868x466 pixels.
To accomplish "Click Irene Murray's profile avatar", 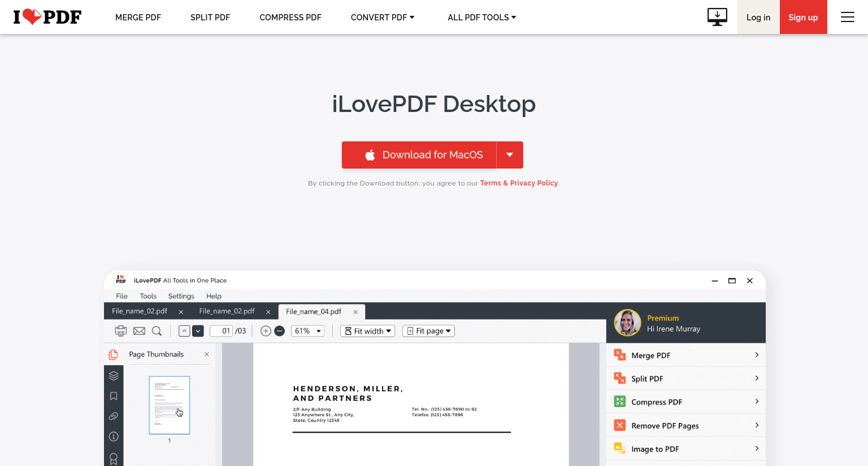I will coord(628,323).
